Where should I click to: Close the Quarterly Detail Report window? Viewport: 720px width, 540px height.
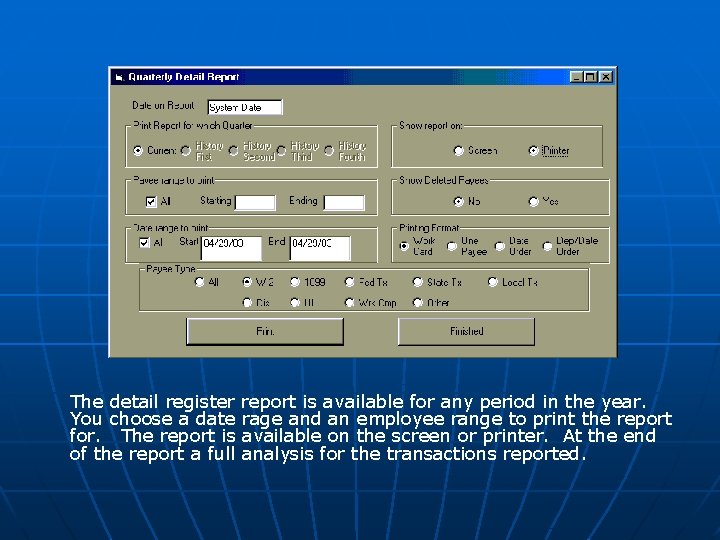pos(606,77)
